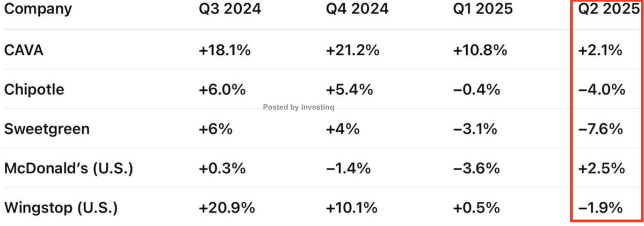644x226 pixels.
Task: Select Sweetgreen's −7.6% Q2 2025 cell
Action: (x=600, y=129)
